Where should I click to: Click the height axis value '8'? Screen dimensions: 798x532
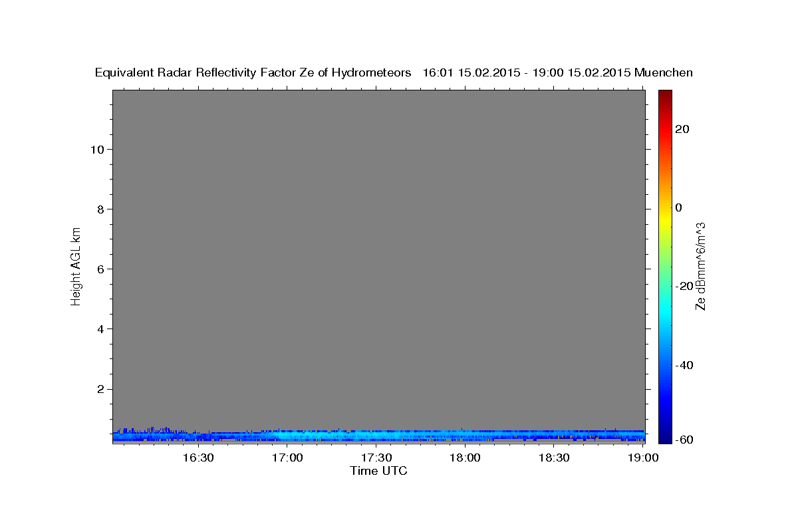coord(100,209)
